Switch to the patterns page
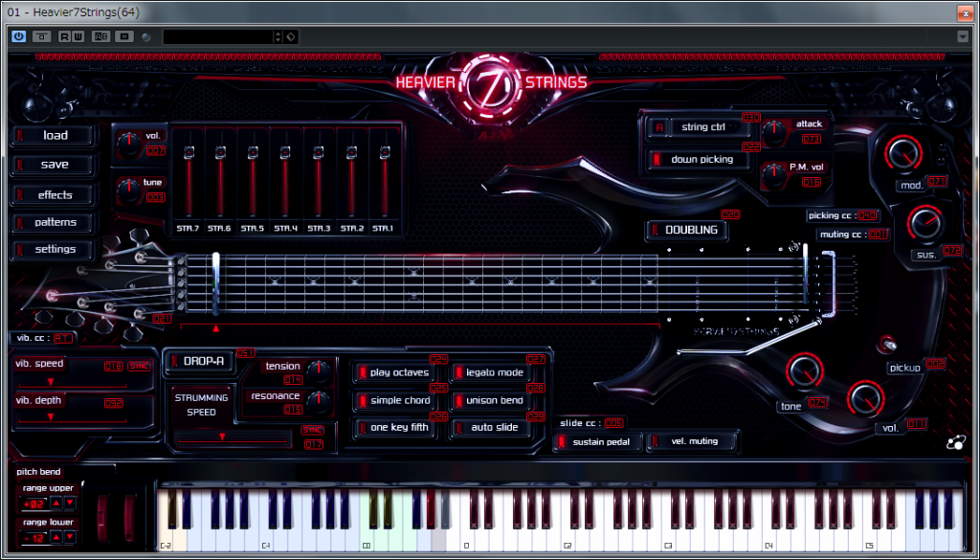The width and height of the screenshot is (980, 560). coord(55,222)
